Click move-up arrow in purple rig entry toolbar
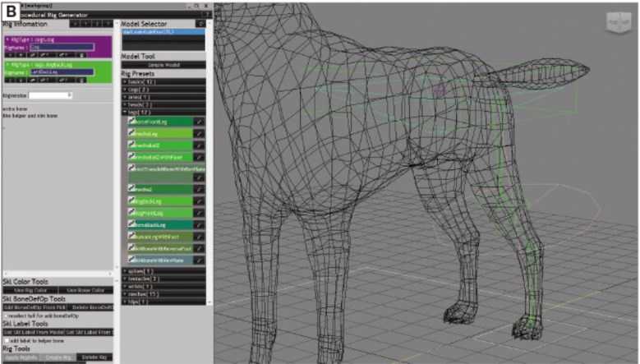This screenshot has height=364, width=640. [x=11, y=55]
